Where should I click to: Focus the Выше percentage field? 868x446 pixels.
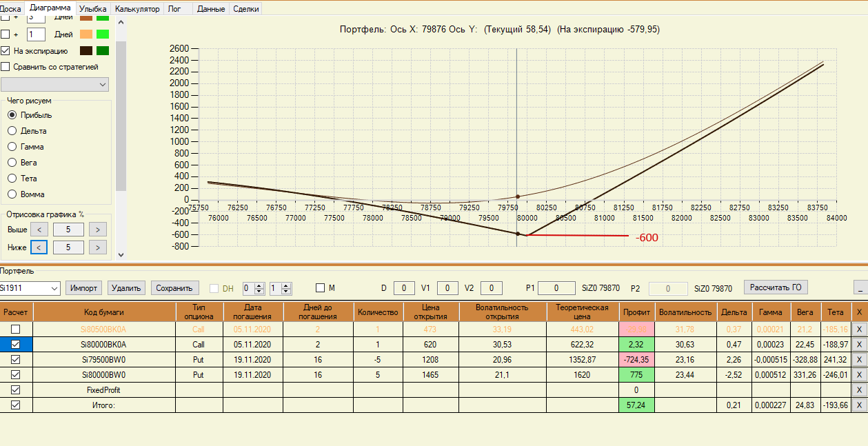click(x=68, y=230)
